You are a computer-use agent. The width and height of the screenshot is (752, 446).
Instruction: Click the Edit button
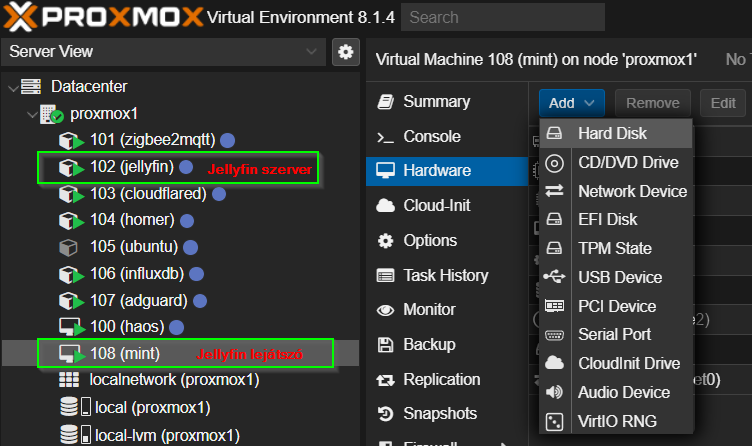[x=723, y=103]
